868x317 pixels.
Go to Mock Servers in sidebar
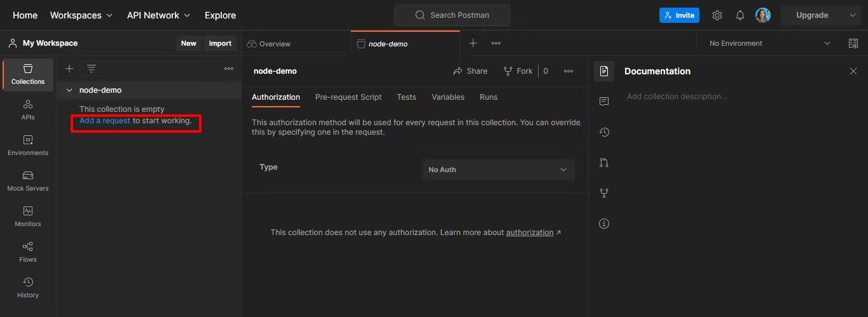point(28,181)
